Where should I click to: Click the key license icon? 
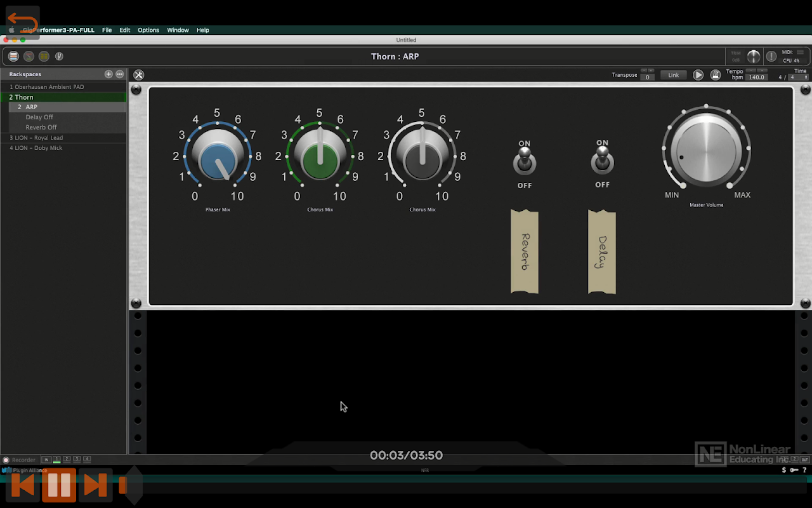[794, 471]
